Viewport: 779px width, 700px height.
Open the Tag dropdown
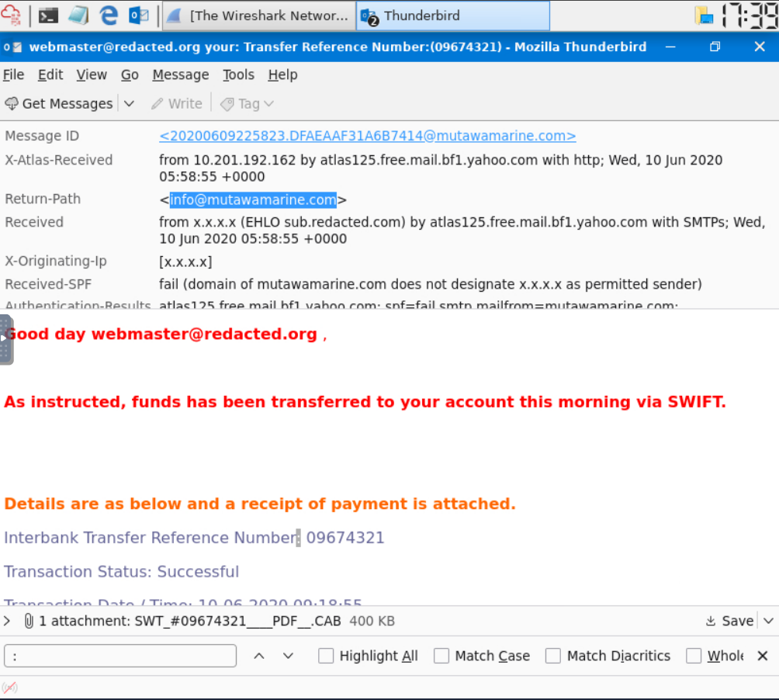[x=247, y=104]
